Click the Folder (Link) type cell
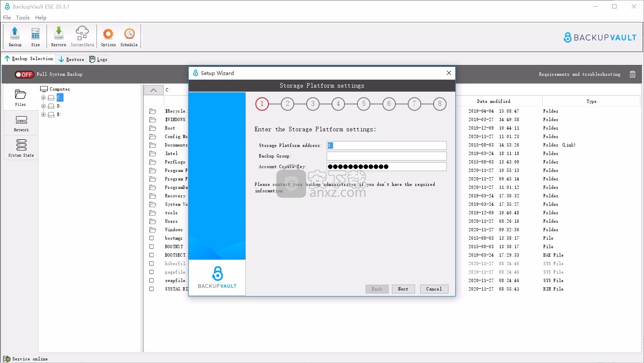The width and height of the screenshot is (644, 363). click(x=559, y=145)
